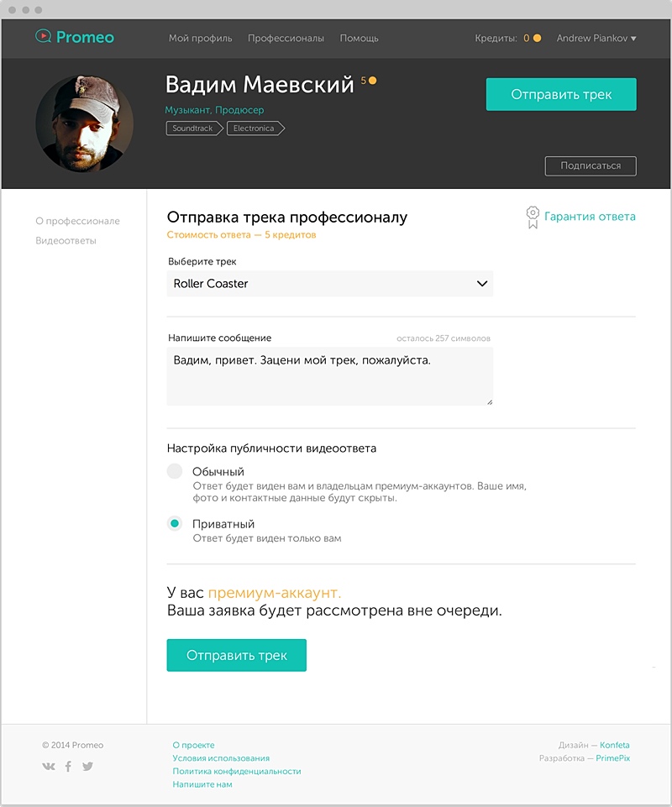672x807 pixels.
Task: Click the Promeo logo icon
Action: (43, 37)
